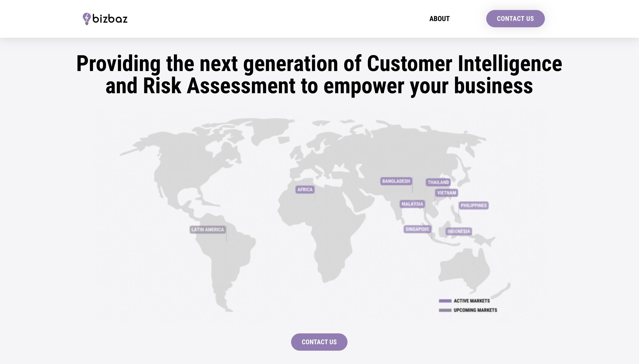Click the BANGLADESH market tag

click(x=396, y=181)
